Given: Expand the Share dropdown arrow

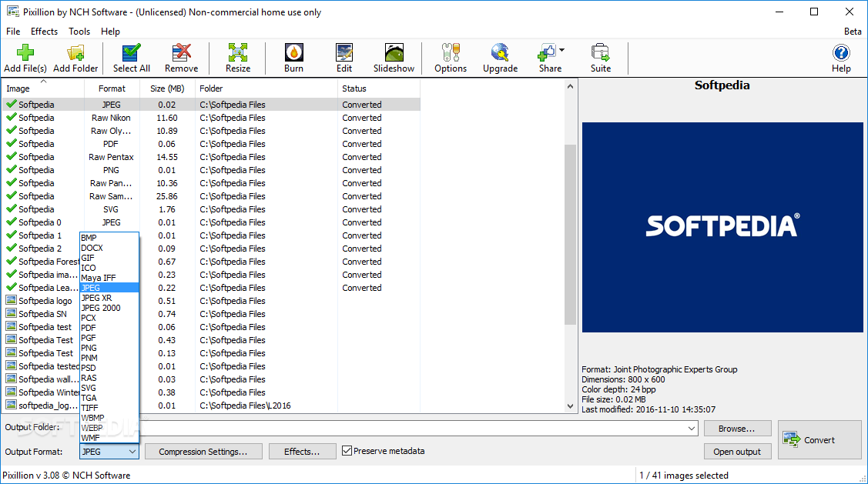Looking at the screenshot, I should [562, 50].
